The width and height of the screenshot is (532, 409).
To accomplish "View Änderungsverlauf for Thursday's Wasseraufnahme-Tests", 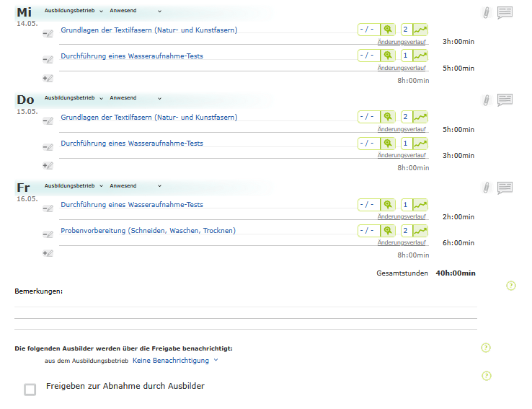I will 402,156.
